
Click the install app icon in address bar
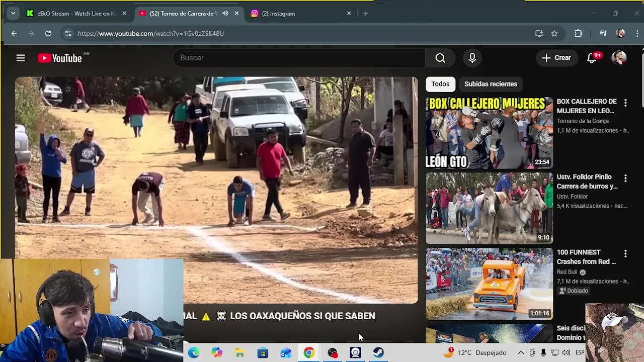pos(539,34)
